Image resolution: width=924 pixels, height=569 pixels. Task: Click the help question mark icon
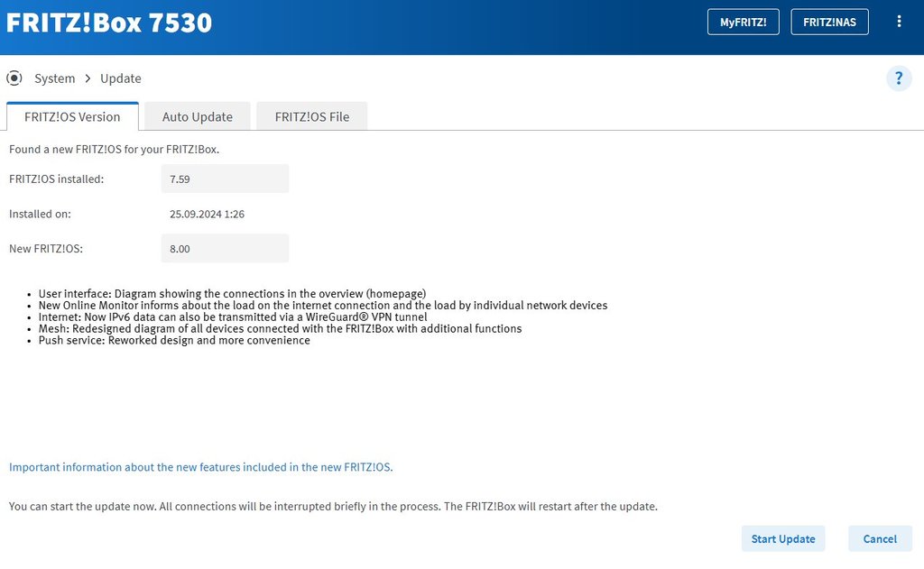[899, 78]
